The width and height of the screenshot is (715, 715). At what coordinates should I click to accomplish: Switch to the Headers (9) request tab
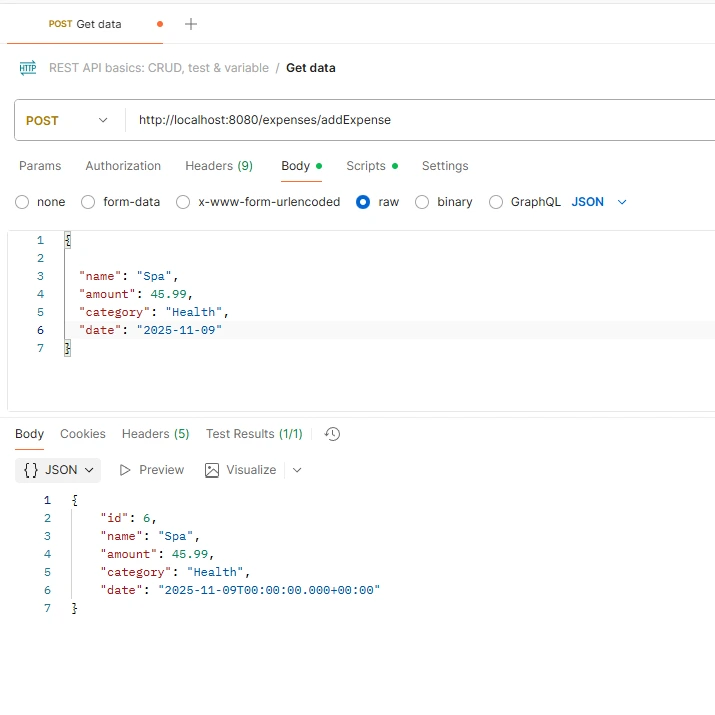pos(218,166)
